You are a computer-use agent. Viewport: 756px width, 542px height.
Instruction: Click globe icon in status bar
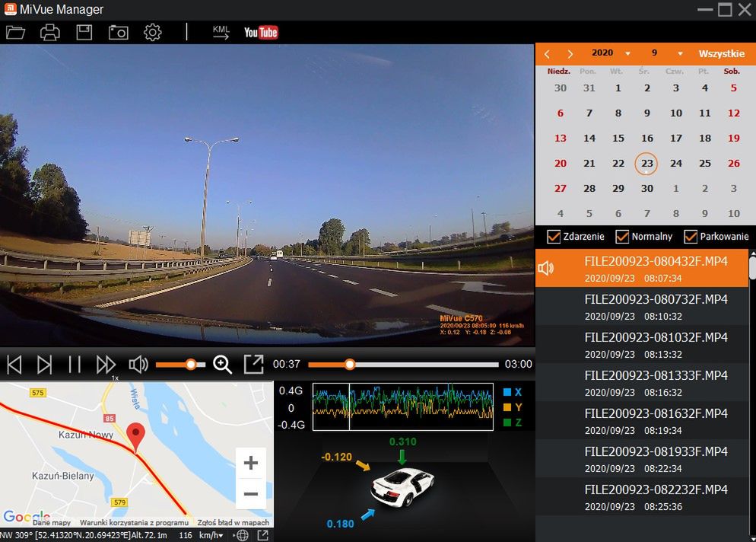click(x=242, y=535)
